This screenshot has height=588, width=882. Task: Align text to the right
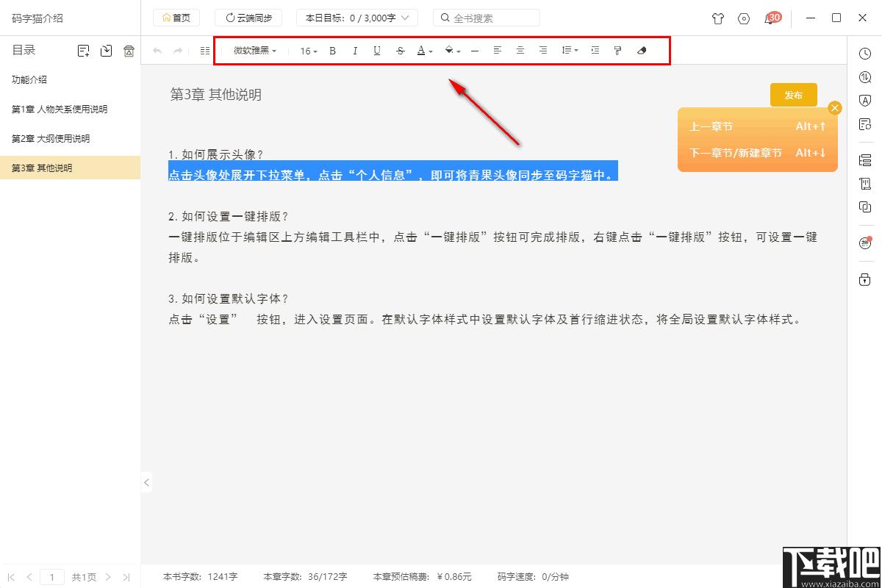(x=542, y=51)
